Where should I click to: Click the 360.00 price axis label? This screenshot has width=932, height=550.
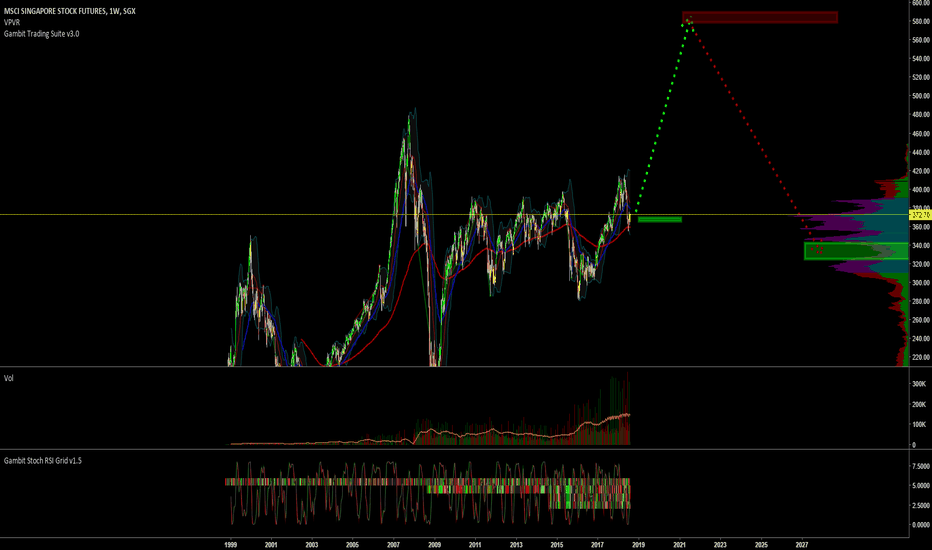[x=921, y=227]
